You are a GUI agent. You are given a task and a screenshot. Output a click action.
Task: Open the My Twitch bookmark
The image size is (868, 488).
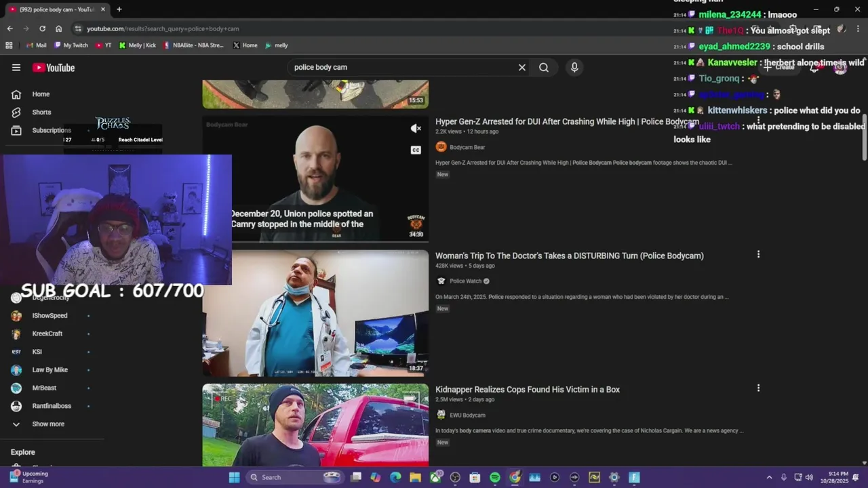click(x=71, y=45)
